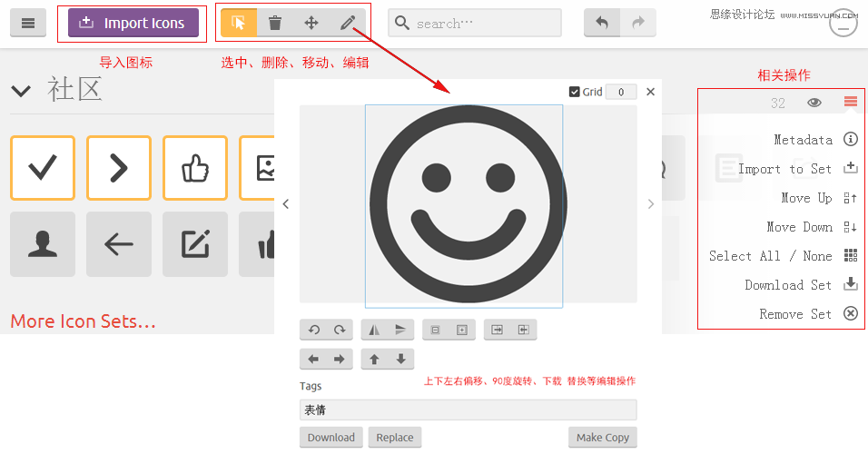Open the main hamburger menu

[28, 24]
